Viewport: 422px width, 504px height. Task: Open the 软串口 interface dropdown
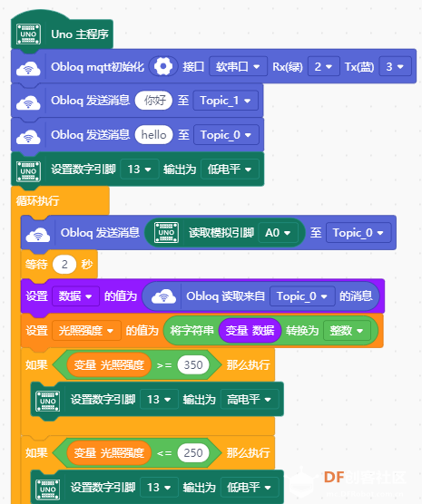point(238,66)
